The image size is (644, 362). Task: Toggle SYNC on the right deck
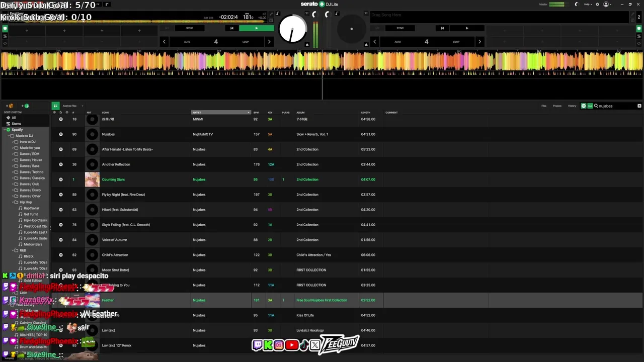(x=400, y=28)
